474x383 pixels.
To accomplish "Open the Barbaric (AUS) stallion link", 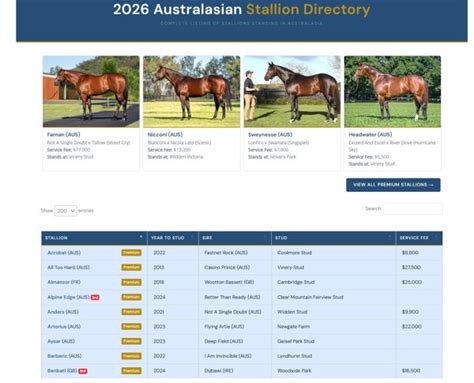I will point(64,356).
